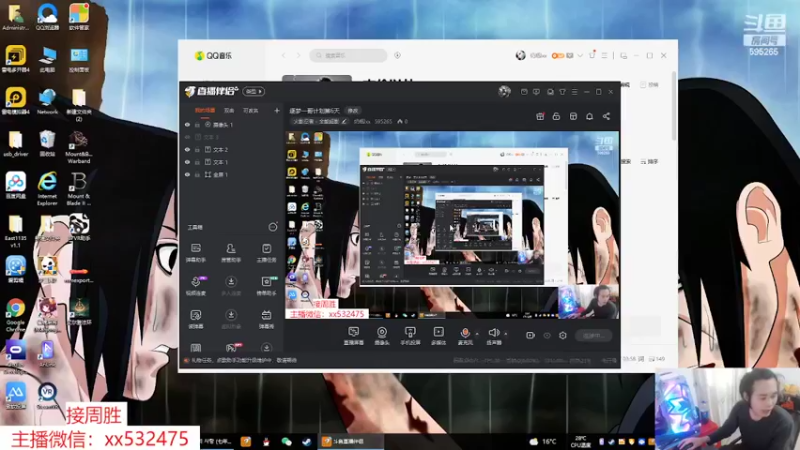The width and height of the screenshot is (800, 450).
Task: Select the 摄像头 1 source row
Action: coord(232,124)
